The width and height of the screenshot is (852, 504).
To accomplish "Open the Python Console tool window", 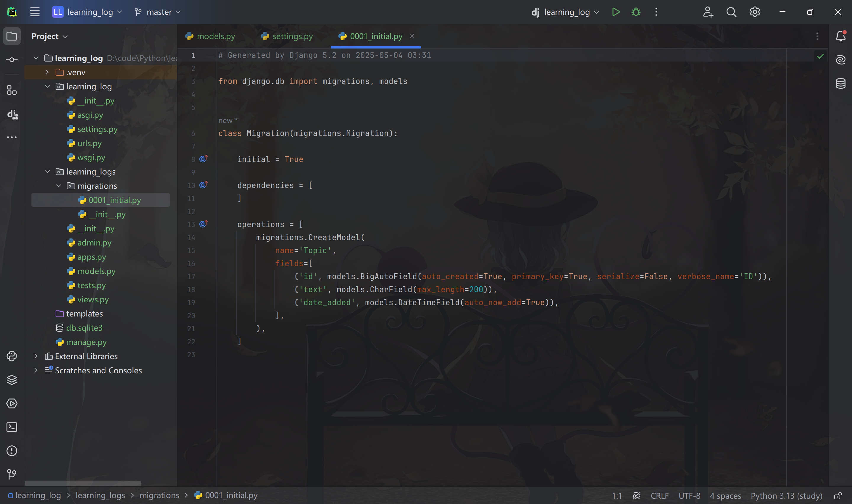I will (12, 356).
